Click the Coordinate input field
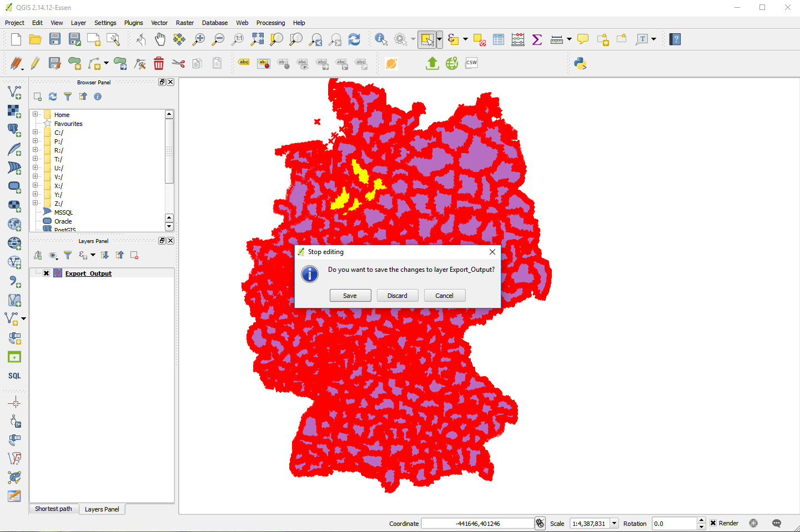The width and height of the screenshot is (800, 532). (x=478, y=523)
